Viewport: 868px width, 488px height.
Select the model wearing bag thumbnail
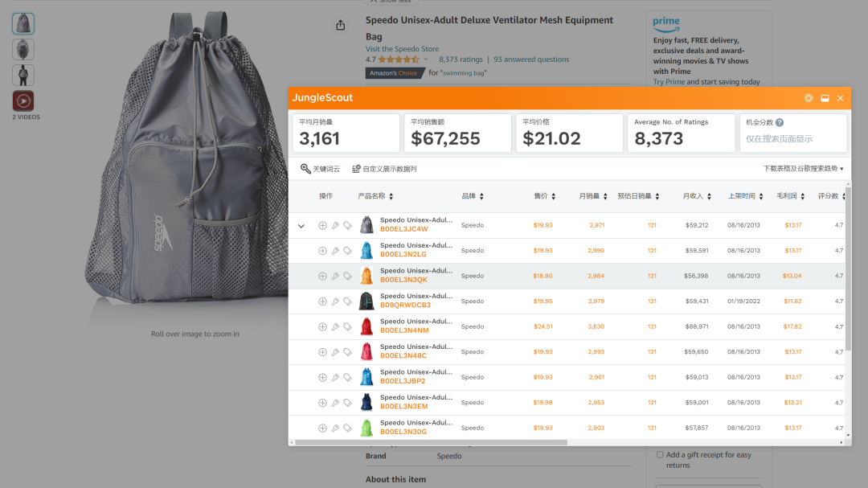tap(23, 76)
